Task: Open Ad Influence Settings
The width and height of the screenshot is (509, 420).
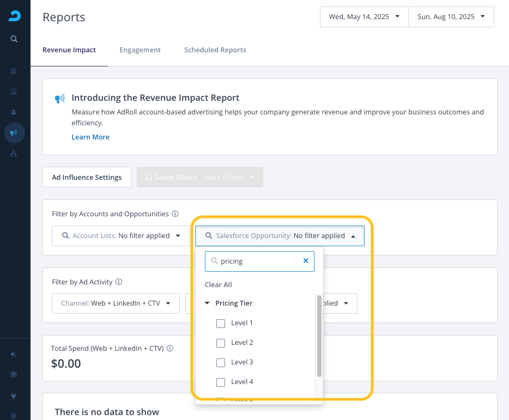Action: [x=87, y=177]
